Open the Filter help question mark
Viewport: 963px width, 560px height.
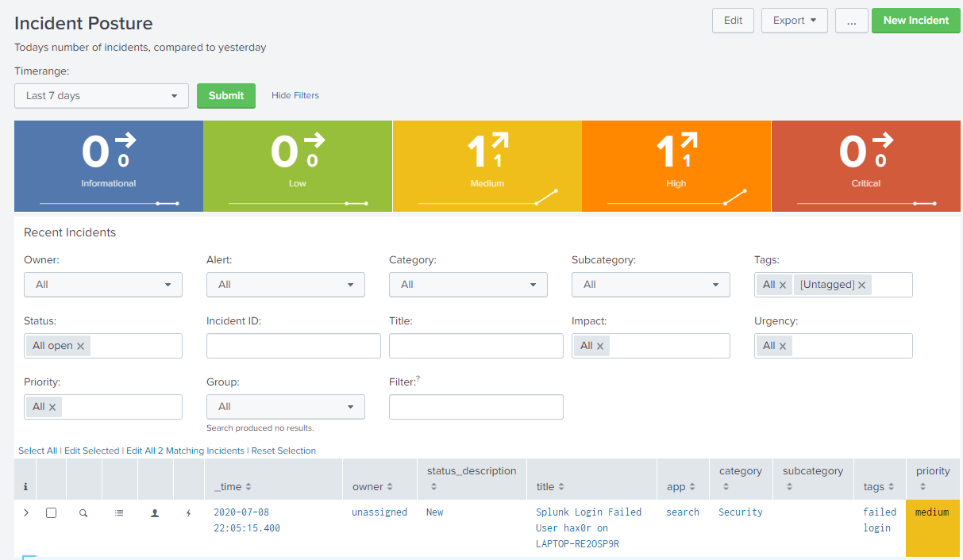click(x=418, y=380)
